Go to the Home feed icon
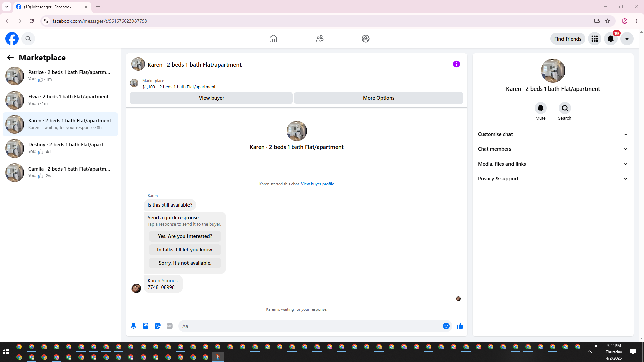This screenshot has width=644, height=362. [273, 39]
